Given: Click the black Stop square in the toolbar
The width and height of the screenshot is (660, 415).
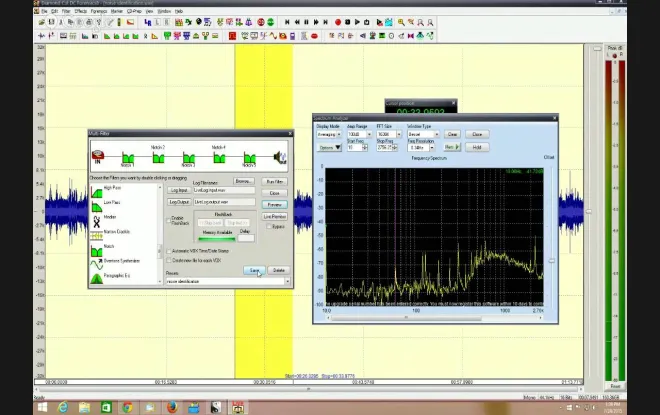Looking at the screenshot, I should [347, 22].
